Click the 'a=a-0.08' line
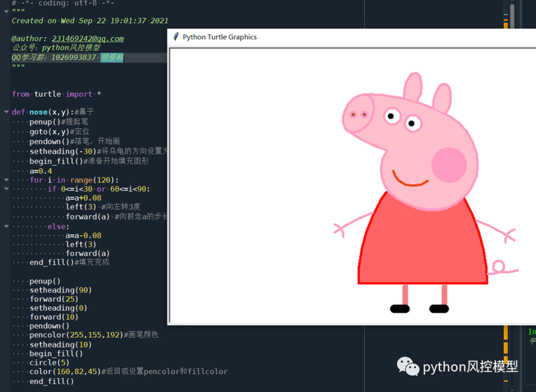This screenshot has height=392, width=536. click(83, 236)
